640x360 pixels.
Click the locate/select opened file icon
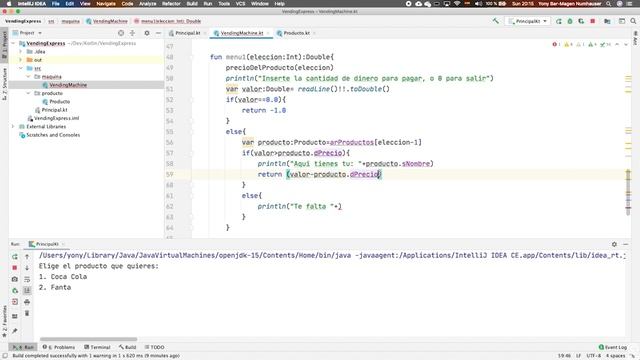point(121,33)
